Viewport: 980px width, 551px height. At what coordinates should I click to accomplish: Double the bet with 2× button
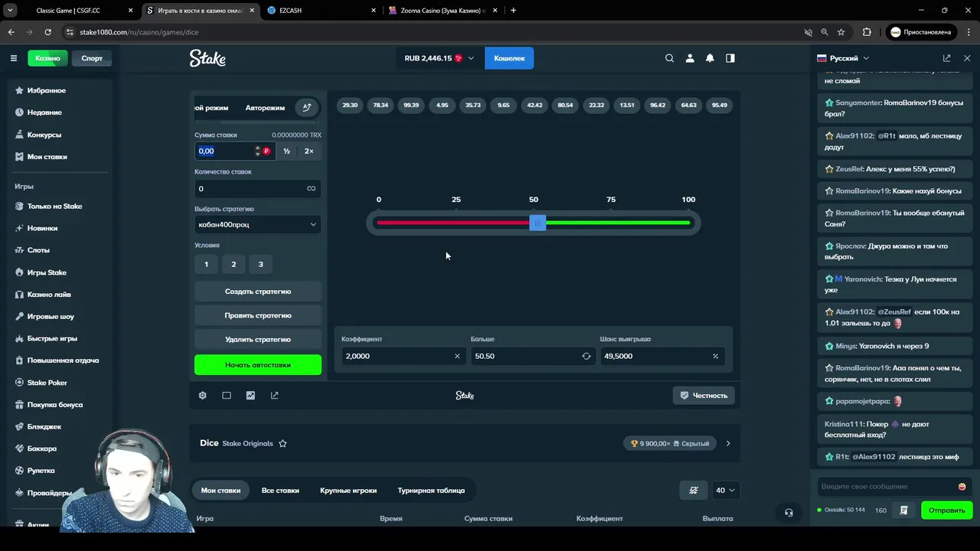(309, 151)
